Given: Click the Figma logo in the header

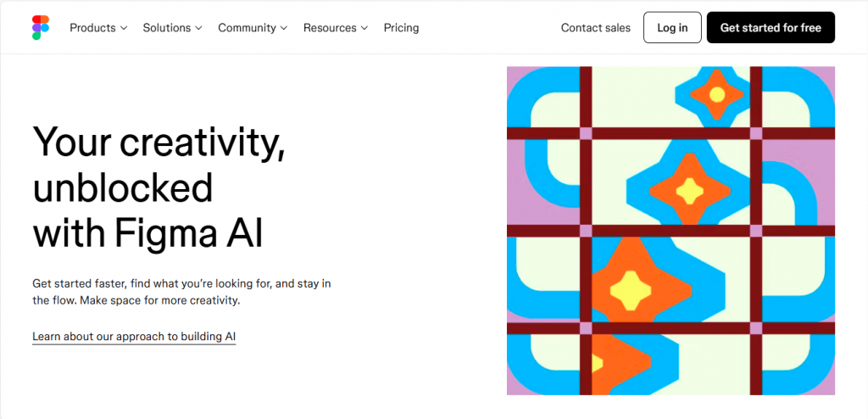Looking at the screenshot, I should coord(41,28).
